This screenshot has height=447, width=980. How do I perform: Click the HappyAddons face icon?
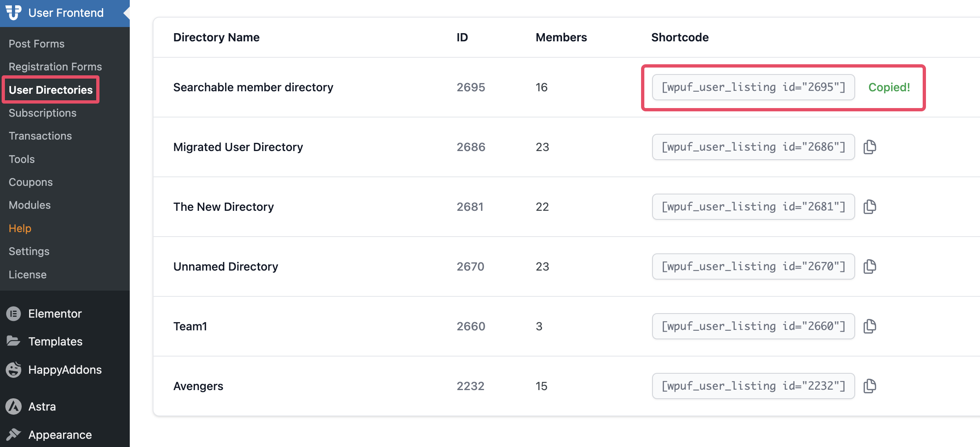14,369
